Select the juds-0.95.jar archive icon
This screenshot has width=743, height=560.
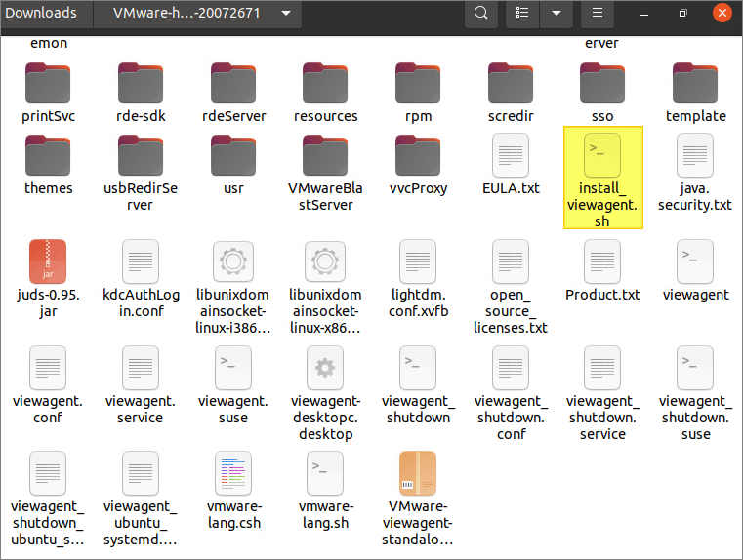tap(48, 261)
